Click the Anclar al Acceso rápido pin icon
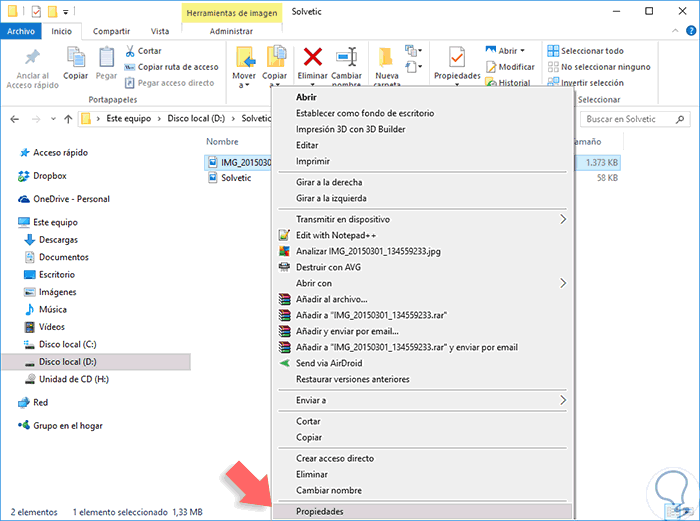This screenshot has height=521, width=700. tap(32, 57)
